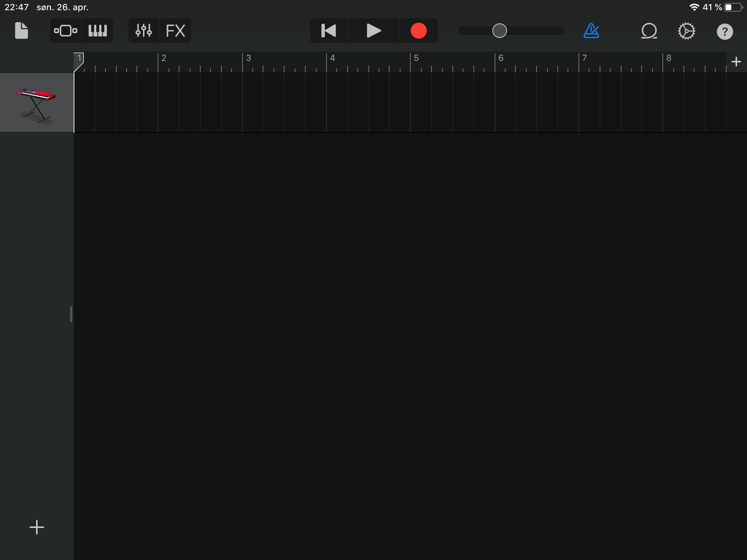Open the help question mark
Screen dimensions: 747x560
[x=725, y=31]
